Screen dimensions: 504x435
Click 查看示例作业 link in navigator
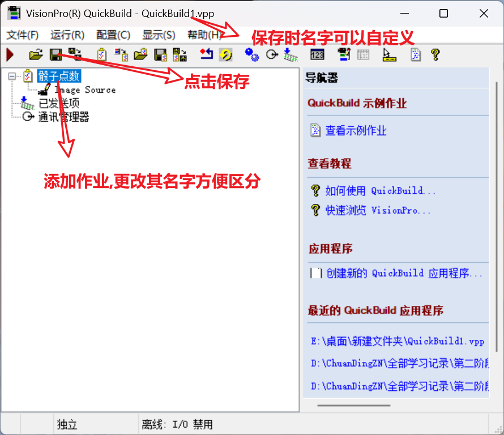coord(356,130)
